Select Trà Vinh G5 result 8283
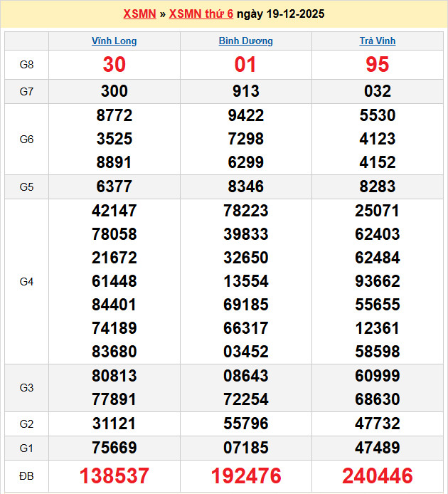The image size is (448, 494). 377,186
